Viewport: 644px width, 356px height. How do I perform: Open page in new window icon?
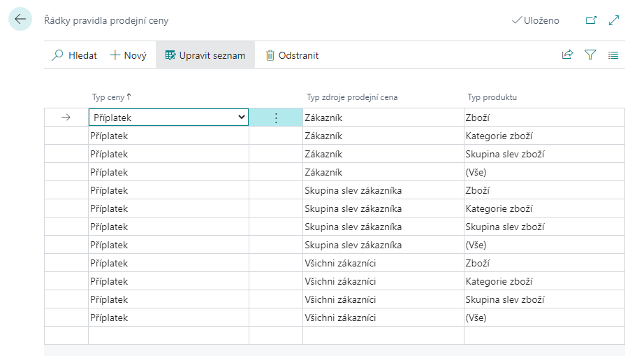[591, 20]
